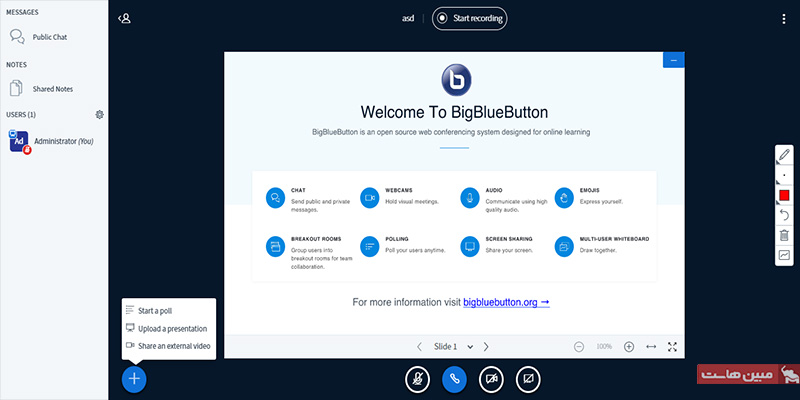Open Shared Notes panel
The height and width of the screenshot is (400, 800).
click(42, 89)
